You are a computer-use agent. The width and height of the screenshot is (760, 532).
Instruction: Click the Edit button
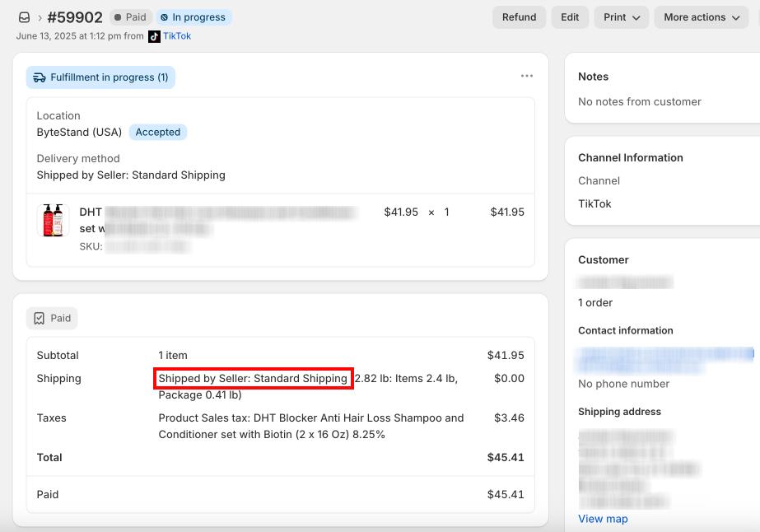570,17
